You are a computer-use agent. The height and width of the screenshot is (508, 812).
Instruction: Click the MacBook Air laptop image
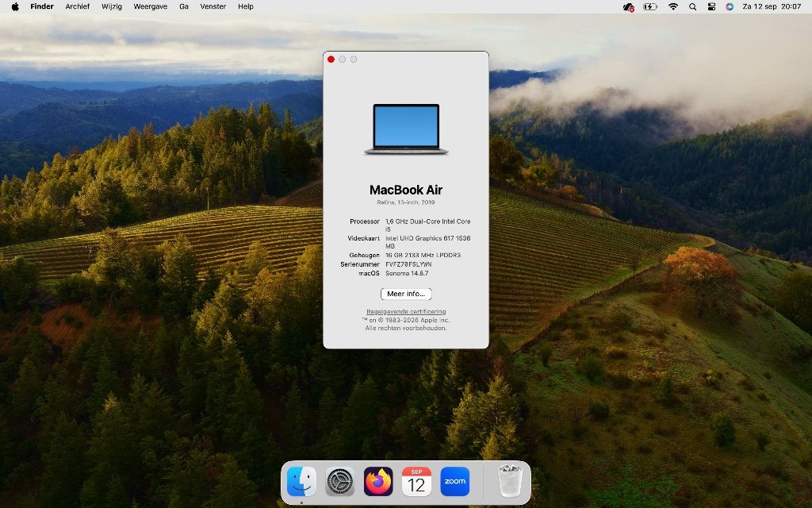pyautogui.click(x=406, y=129)
